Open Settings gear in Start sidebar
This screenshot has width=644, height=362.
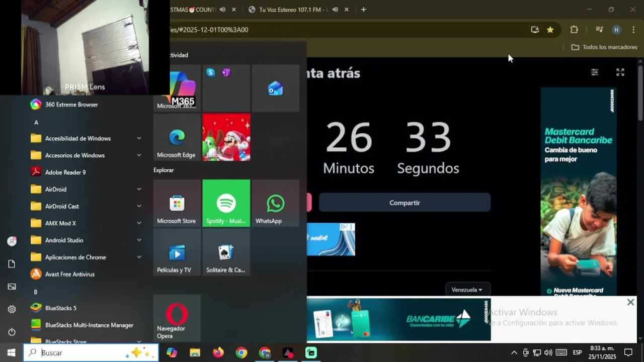pos(12,309)
